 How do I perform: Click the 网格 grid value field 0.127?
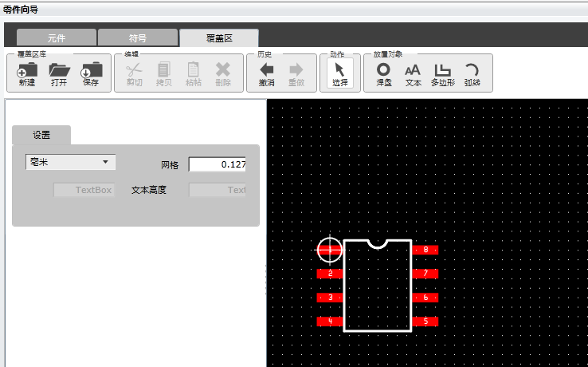218,164
